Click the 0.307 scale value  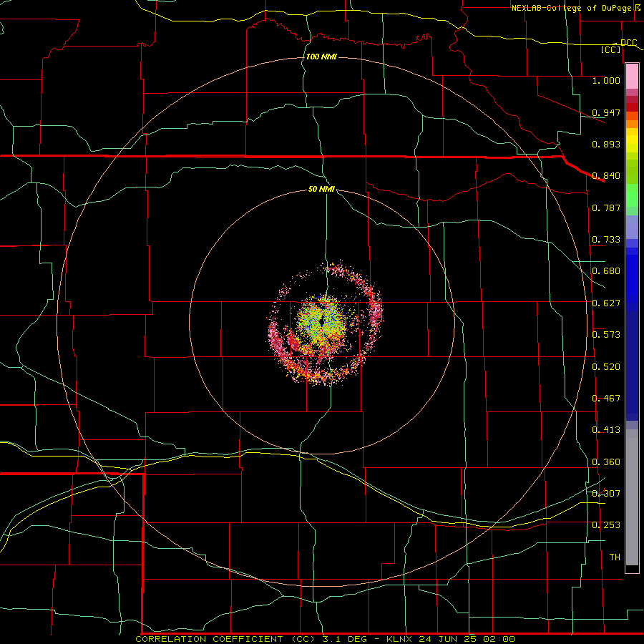[x=606, y=494]
